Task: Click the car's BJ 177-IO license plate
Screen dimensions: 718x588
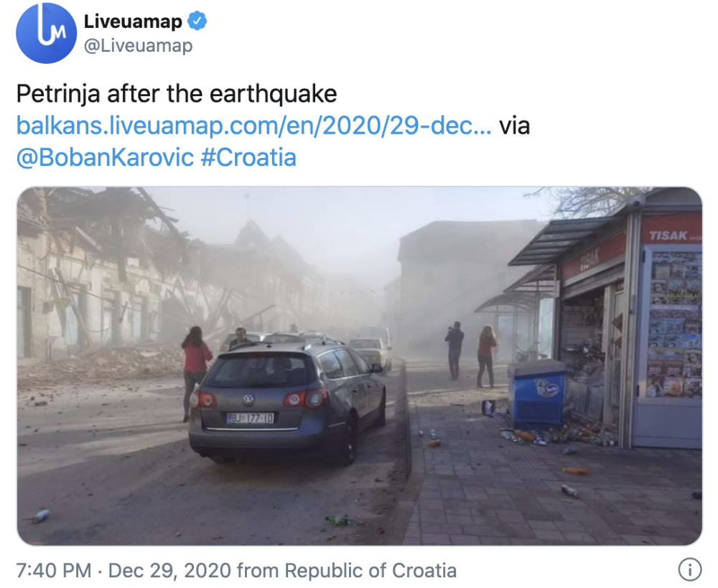Action: pos(250,418)
